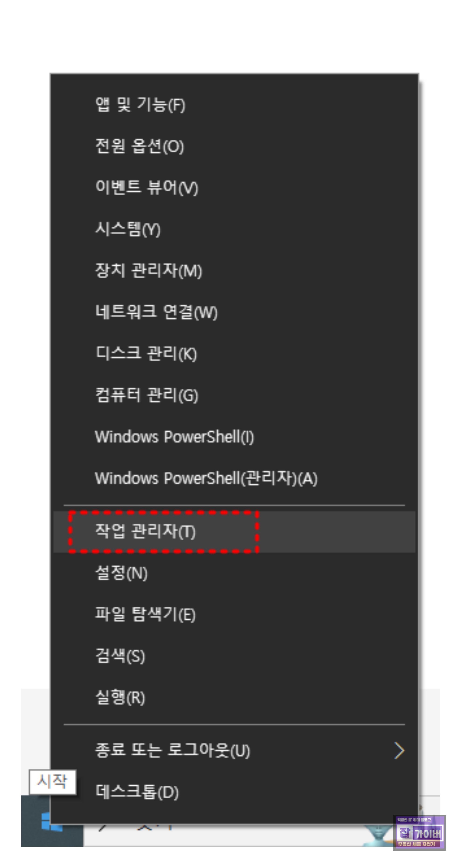Select 디스크 관리(K)
The height and width of the screenshot is (868, 461).
coord(234,353)
